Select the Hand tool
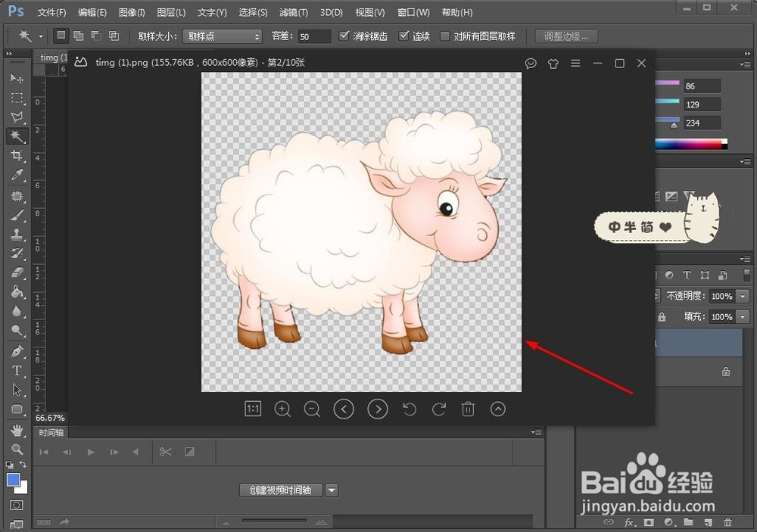Viewport: 757px width, 532px height. point(17,430)
